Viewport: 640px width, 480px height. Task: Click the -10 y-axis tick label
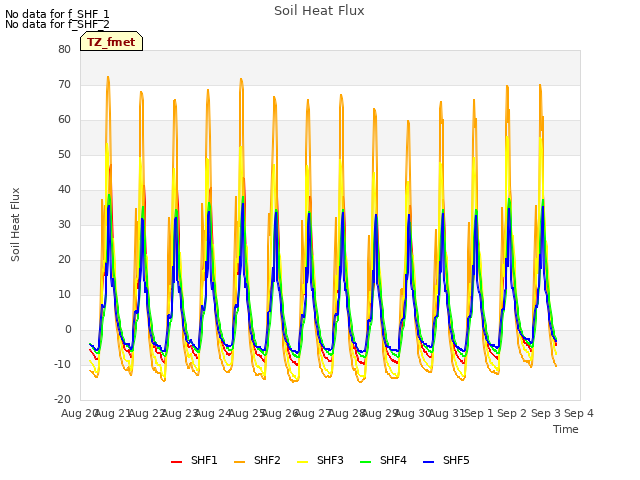pos(62,364)
